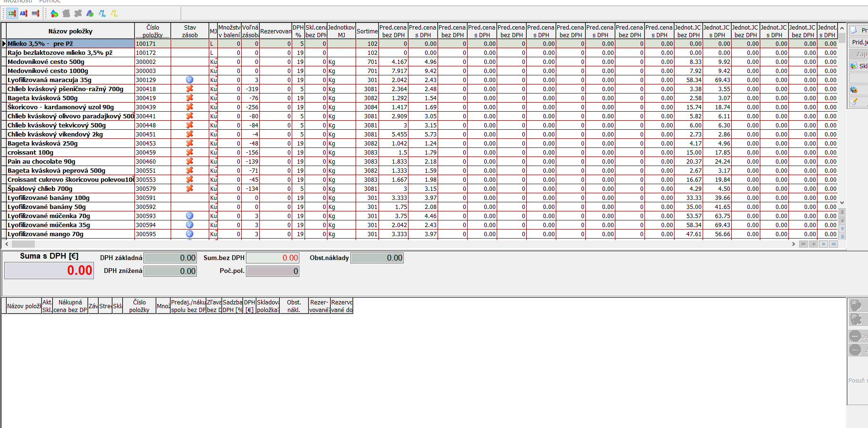This screenshot has width=868, height=428.
Task: Click the blue status icon for Lyofilizovaná maracuja 35g
Action: coord(189,80)
